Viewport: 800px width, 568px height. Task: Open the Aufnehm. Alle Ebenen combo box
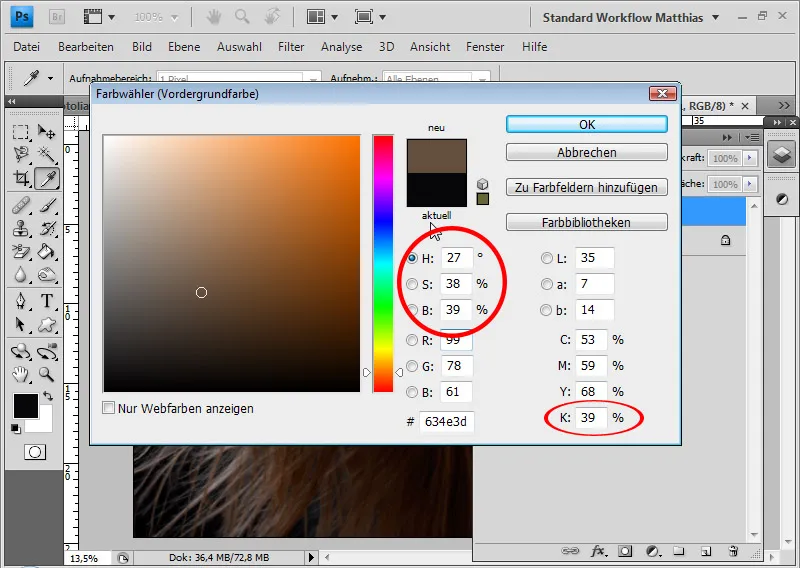pyautogui.click(x=436, y=79)
